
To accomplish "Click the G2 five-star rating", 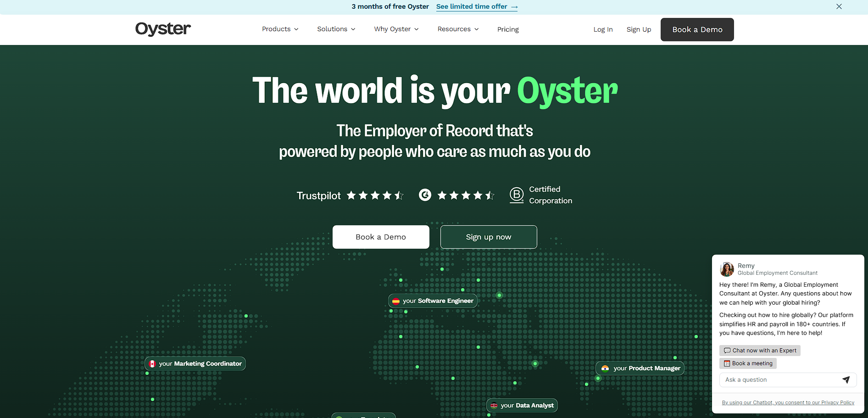I will tap(466, 195).
